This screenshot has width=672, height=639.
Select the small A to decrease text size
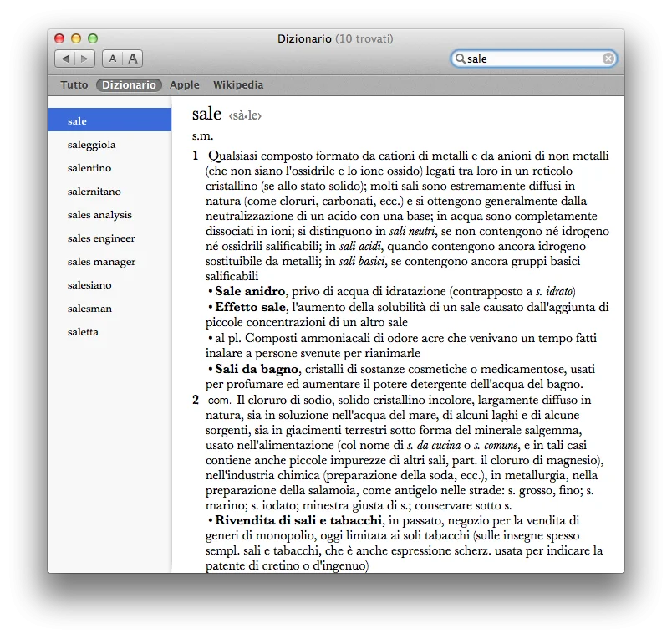(112, 59)
